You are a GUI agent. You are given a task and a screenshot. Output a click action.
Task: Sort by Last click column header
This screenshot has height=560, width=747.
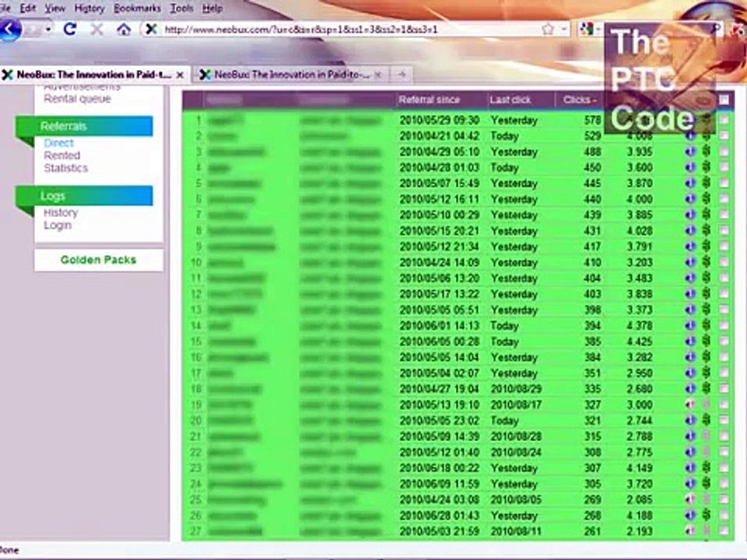pyautogui.click(x=510, y=100)
